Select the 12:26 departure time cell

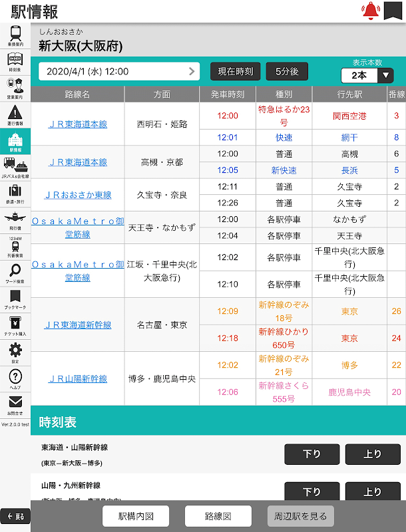point(228,203)
